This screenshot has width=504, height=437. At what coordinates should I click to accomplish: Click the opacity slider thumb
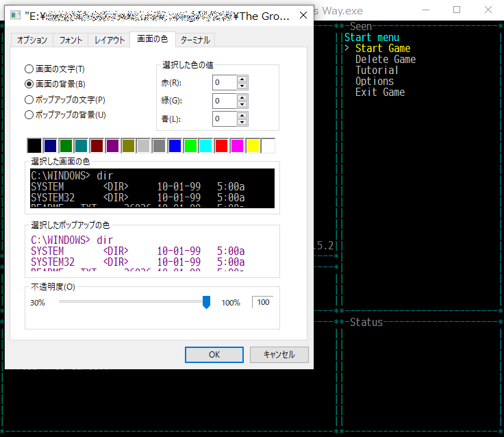(206, 302)
